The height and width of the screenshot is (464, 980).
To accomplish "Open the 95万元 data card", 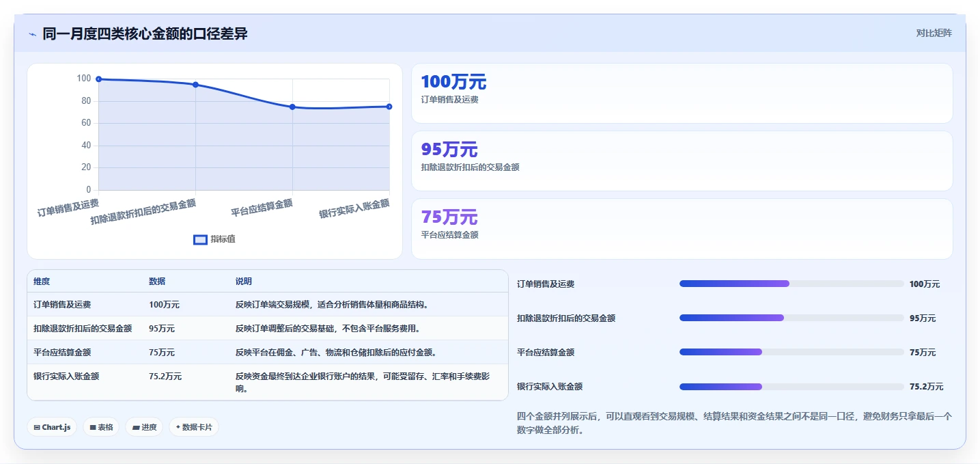I will pyautogui.click(x=682, y=161).
